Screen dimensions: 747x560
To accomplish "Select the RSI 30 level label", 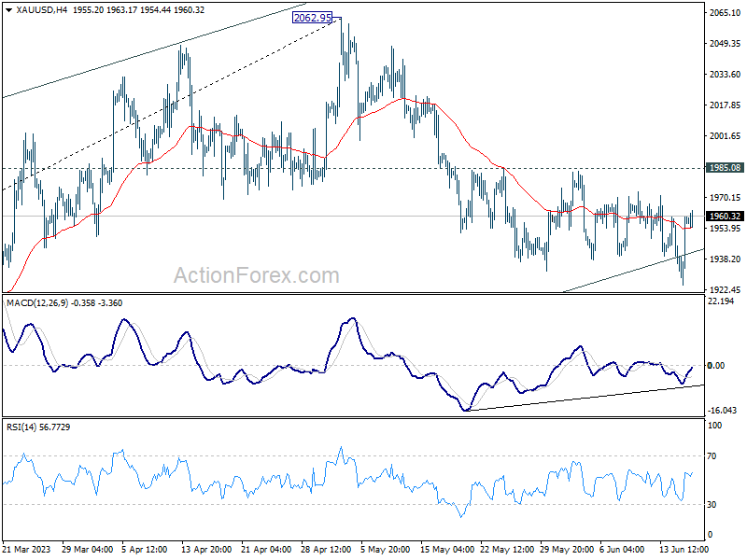I will [x=712, y=505].
